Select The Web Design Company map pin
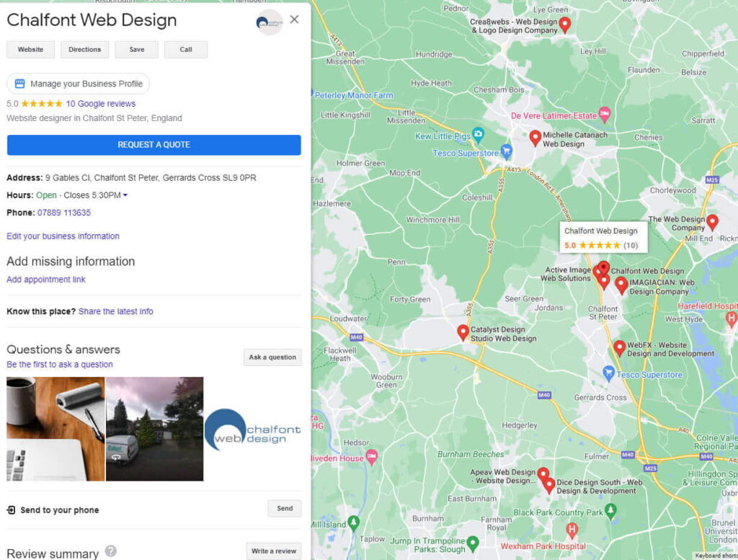 713,222
